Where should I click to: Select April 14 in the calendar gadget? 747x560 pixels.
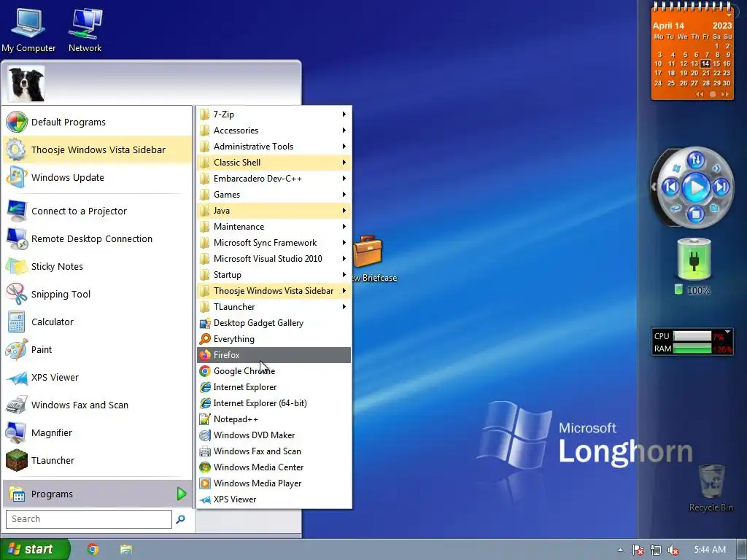(705, 63)
